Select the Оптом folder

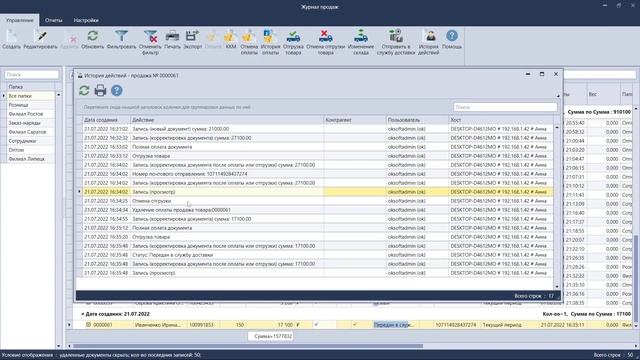31,150
